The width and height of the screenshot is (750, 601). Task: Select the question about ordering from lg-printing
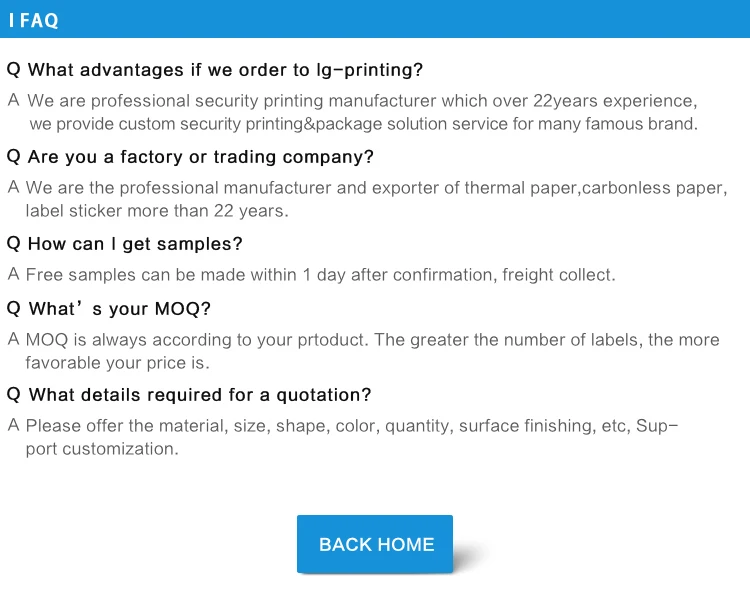click(225, 70)
